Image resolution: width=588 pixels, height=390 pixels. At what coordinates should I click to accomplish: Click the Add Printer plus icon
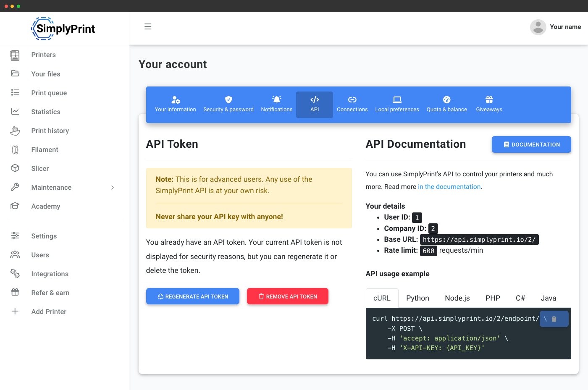[x=15, y=311]
